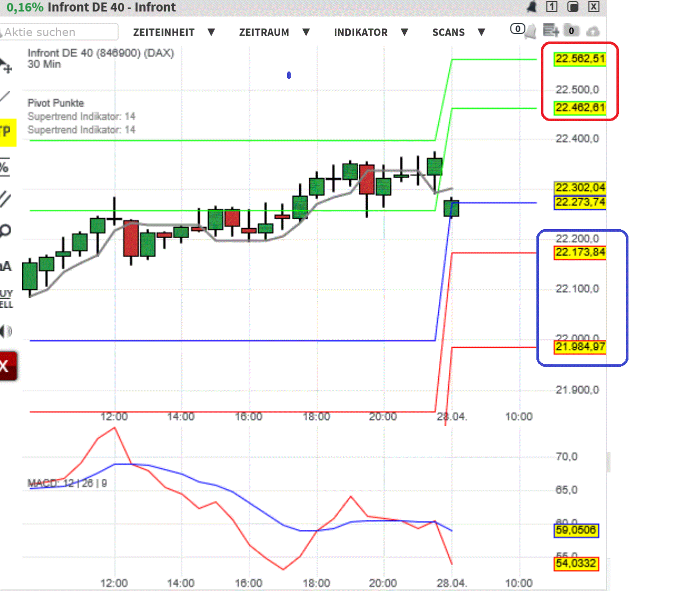Click the grey bell icon beside SCANS
700x599 pixels.
530,32
